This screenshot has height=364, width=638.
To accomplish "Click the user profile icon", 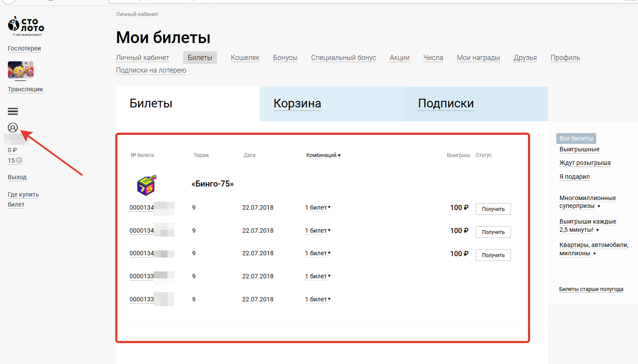I will click(13, 127).
